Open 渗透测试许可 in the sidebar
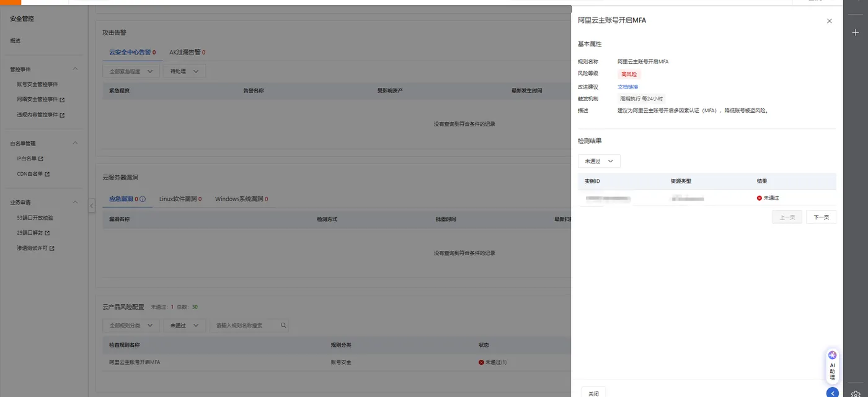The height and width of the screenshot is (397, 868). [32, 248]
